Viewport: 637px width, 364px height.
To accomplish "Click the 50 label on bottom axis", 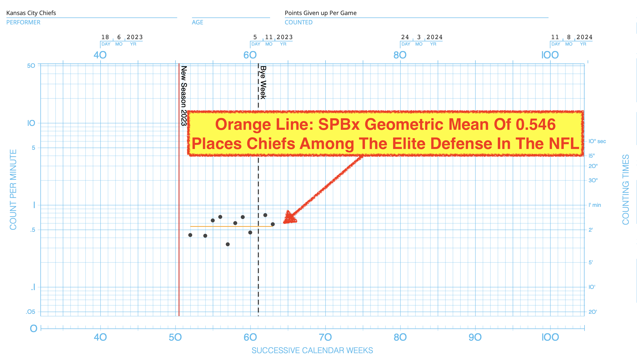I will coord(175,337).
